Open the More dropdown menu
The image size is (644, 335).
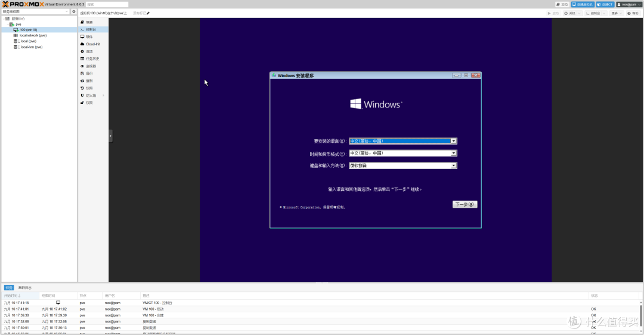616,13
